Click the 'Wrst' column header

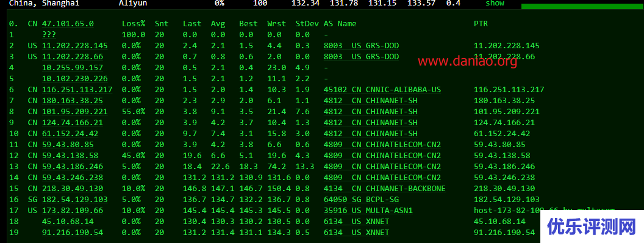(276, 24)
